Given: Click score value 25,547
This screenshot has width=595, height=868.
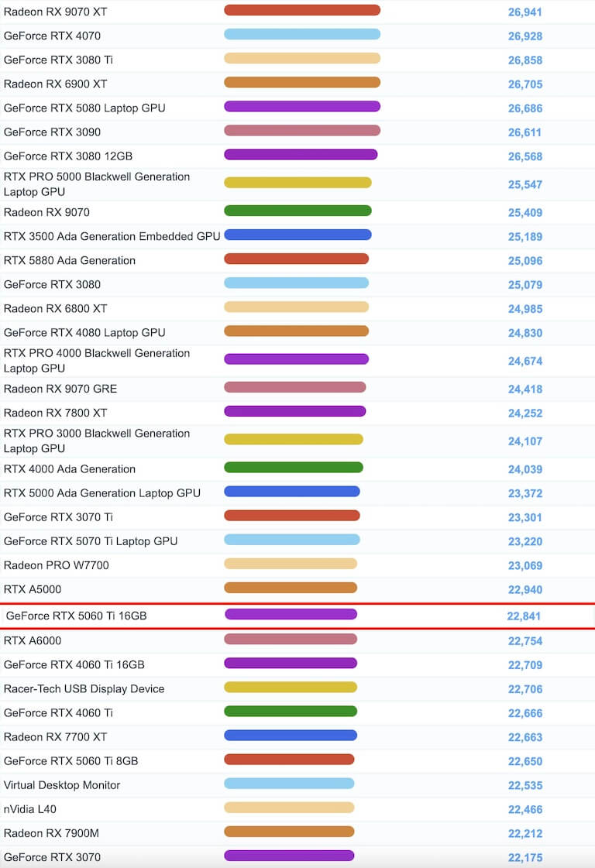Looking at the screenshot, I should click(x=525, y=185).
